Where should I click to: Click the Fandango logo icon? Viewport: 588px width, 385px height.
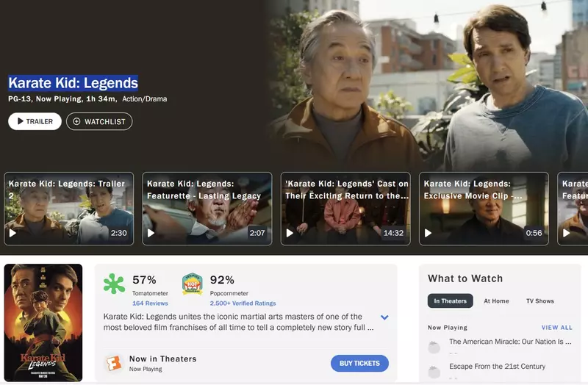[114, 363]
